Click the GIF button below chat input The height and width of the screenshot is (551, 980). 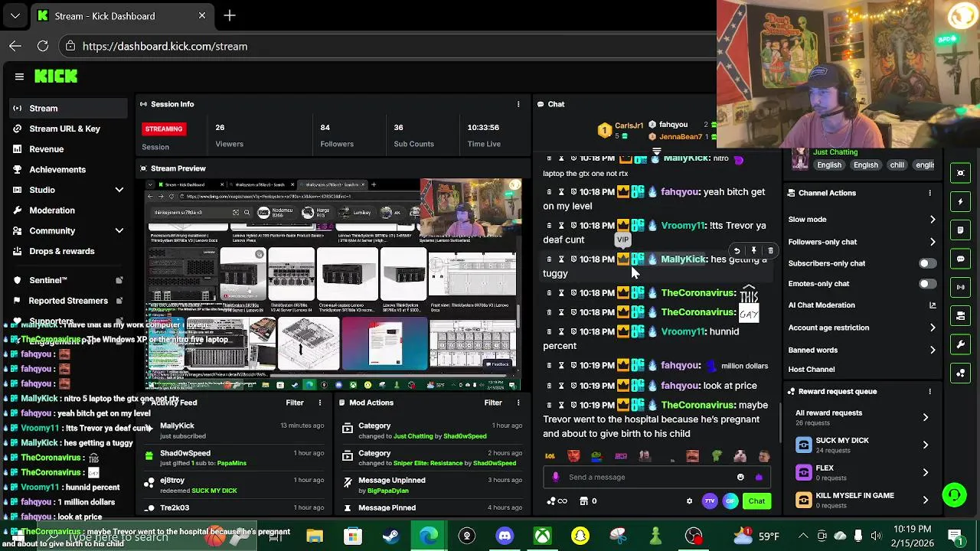[730, 501]
